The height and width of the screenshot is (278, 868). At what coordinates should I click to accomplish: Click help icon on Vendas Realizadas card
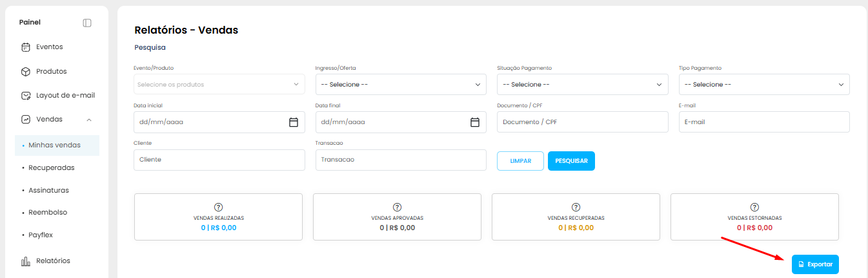click(218, 207)
